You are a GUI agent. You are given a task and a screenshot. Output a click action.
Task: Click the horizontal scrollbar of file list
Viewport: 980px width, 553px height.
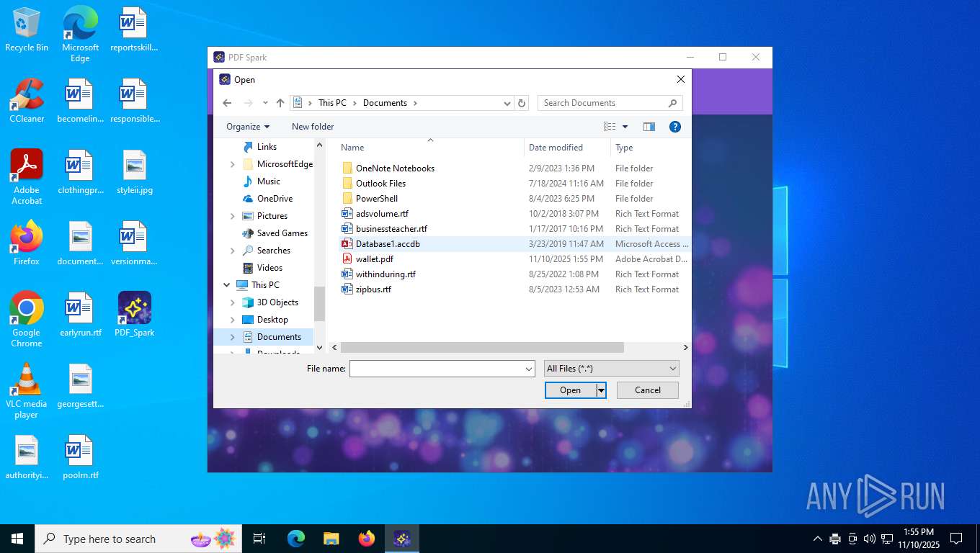pyautogui.click(x=482, y=347)
